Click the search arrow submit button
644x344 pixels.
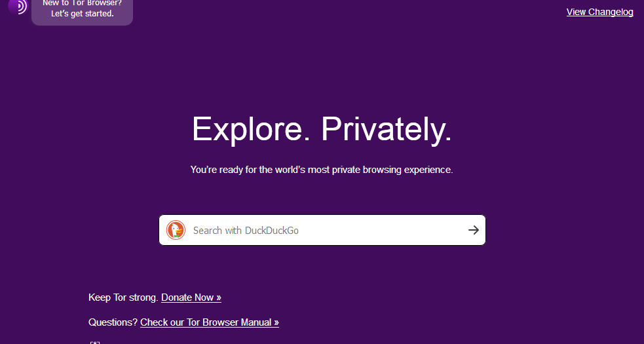pos(474,230)
